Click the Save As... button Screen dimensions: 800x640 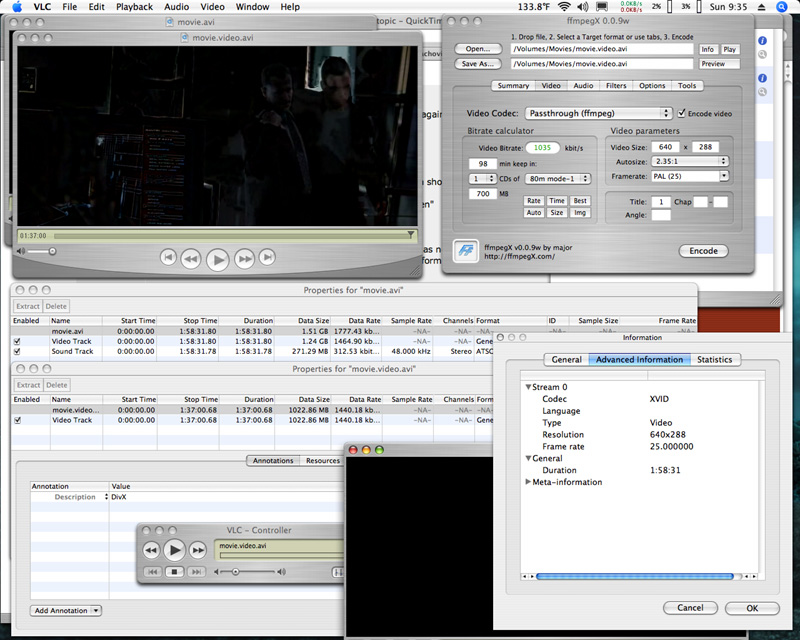click(x=478, y=64)
